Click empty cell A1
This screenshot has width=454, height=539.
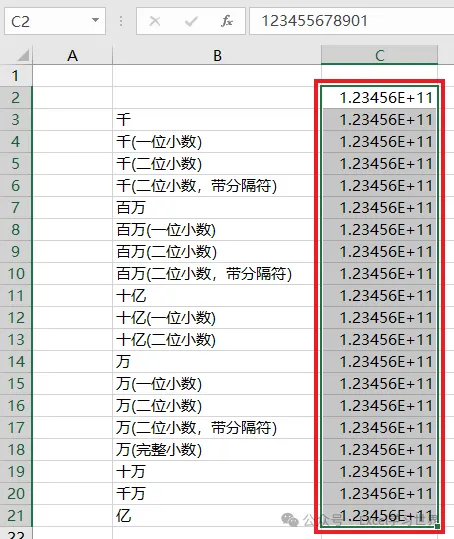pos(73,76)
